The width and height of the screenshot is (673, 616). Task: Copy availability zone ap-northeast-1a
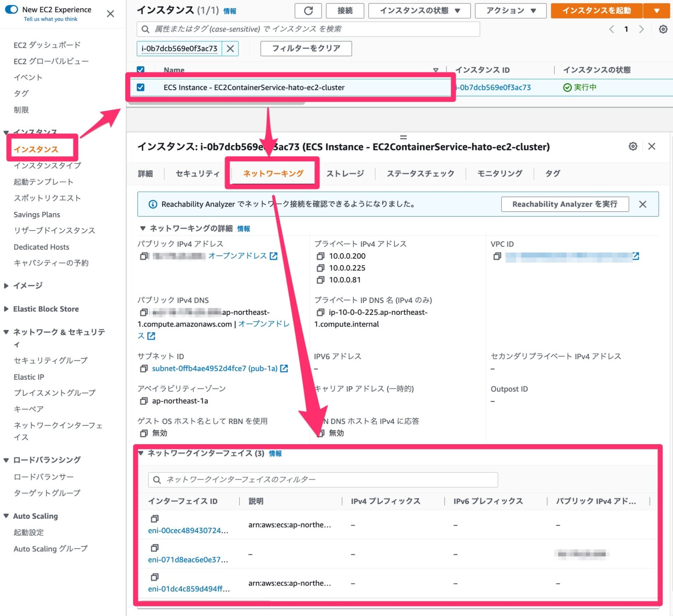point(144,400)
